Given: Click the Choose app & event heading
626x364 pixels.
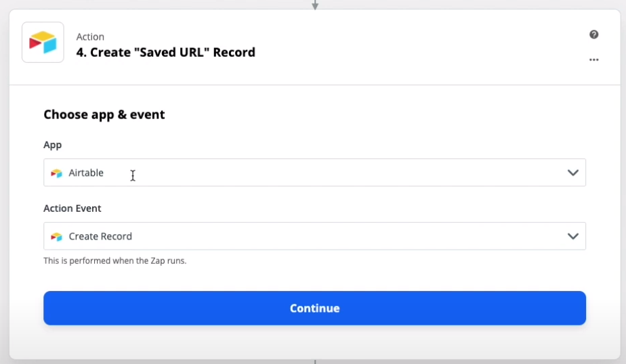Looking at the screenshot, I should coord(104,114).
